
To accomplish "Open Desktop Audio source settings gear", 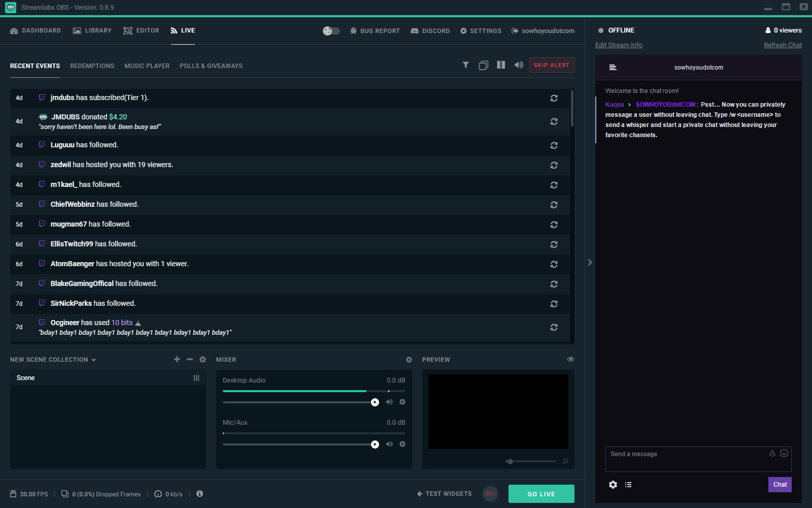I will [402, 402].
